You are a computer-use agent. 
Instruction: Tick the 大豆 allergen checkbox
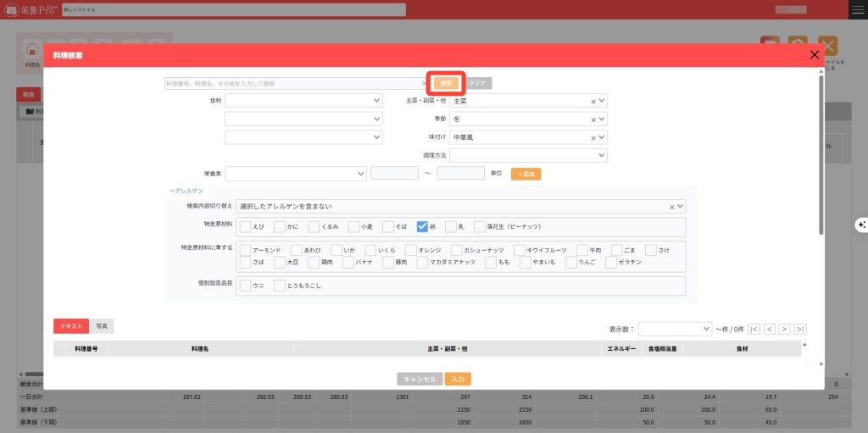pyautogui.click(x=280, y=263)
